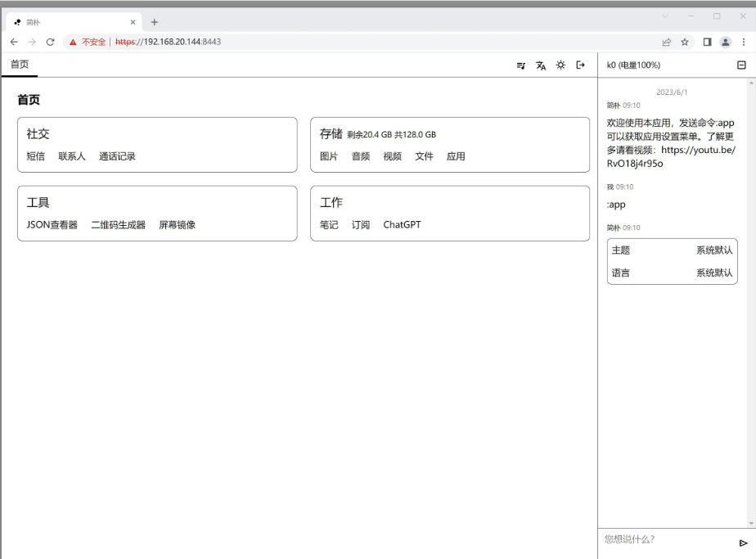Click the 您想说什么 message input field

coord(655,539)
